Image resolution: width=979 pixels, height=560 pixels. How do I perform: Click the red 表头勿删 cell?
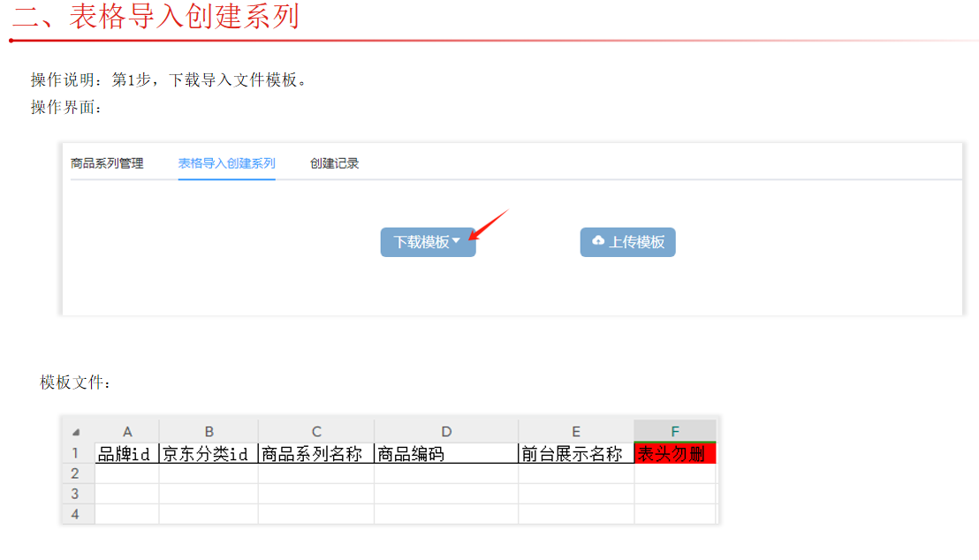point(675,454)
